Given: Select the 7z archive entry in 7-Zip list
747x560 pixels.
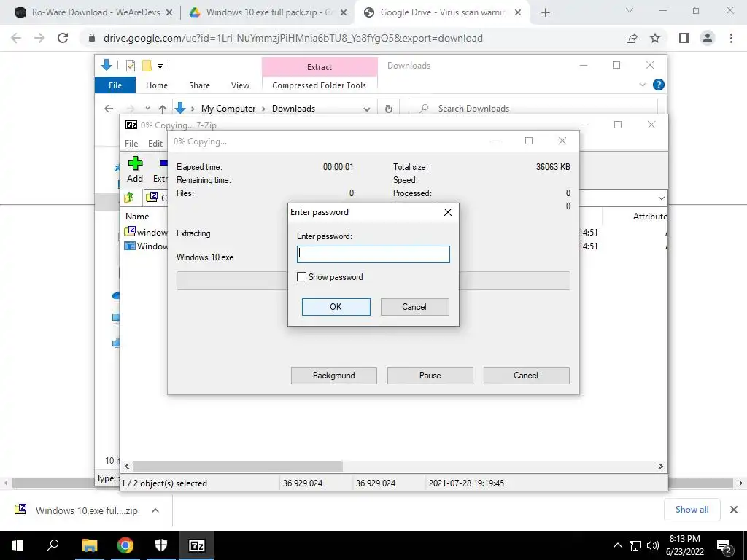Looking at the screenshot, I should point(146,232).
